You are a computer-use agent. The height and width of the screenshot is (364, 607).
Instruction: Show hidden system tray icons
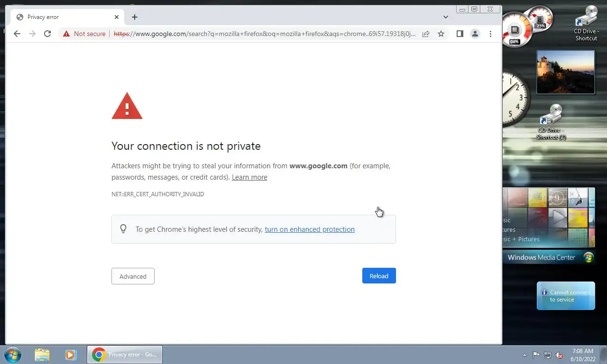point(524,355)
